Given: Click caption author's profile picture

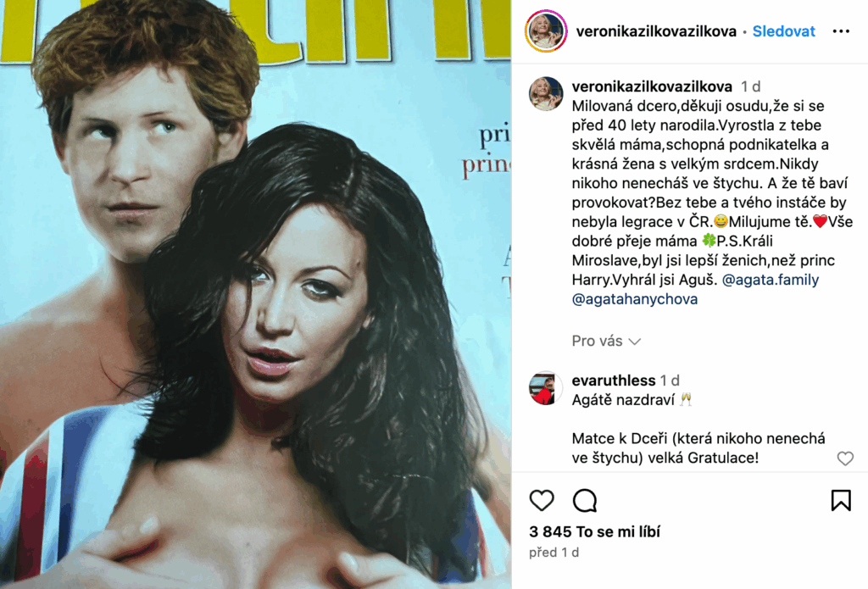Looking at the screenshot, I should [546, 94].
